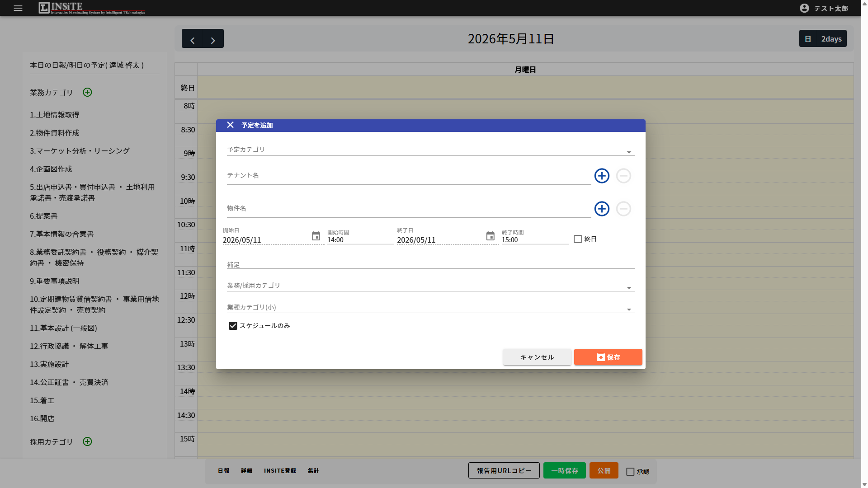This screenshot has width=868, height=488.
Task: Select 5.出店申込書・買付申込書 category
Action: (93, 192)
